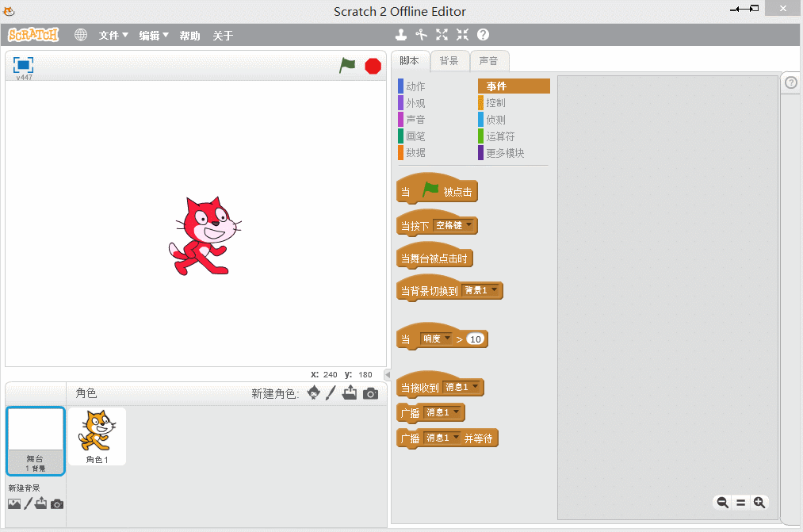The image size is (803, 532).
Task: Open 消息1 dropdown in plain 广播 block
Action: (442, 412)
